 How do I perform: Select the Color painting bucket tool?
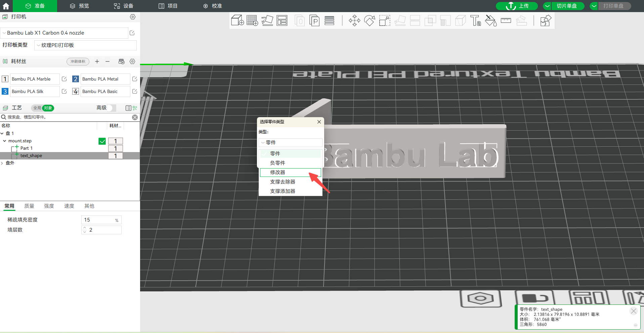tap(491, 21)
